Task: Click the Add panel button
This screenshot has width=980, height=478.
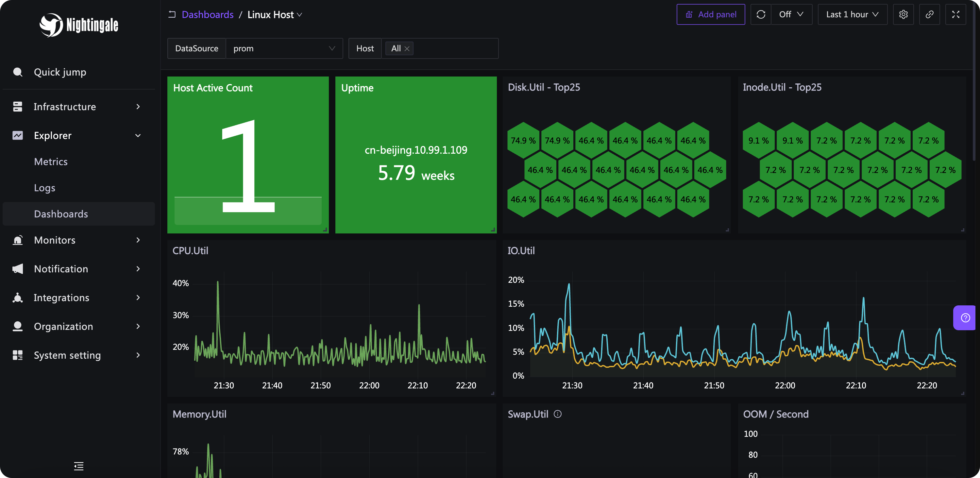Action: click(710, 14)
